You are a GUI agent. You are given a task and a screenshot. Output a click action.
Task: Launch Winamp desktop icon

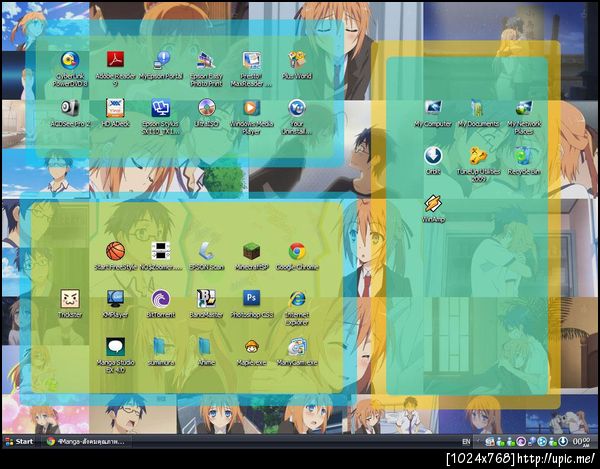pyautogui.click(x=433, y=204)
